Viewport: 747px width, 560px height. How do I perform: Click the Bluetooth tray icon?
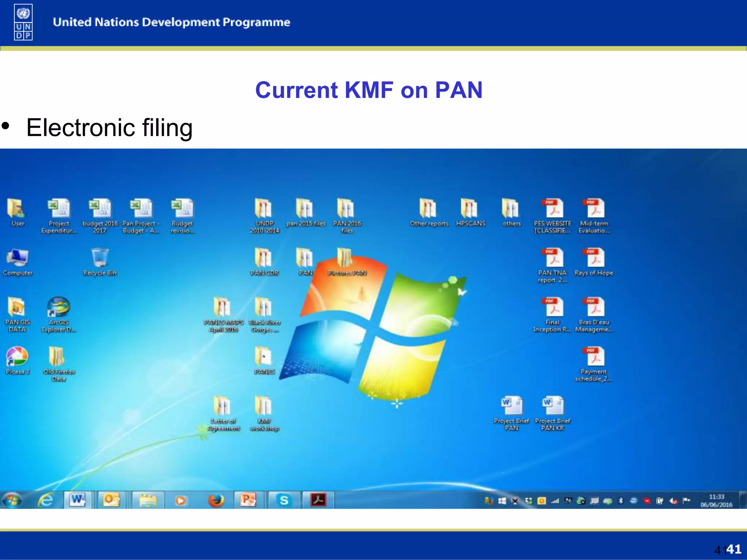[620, 501]
